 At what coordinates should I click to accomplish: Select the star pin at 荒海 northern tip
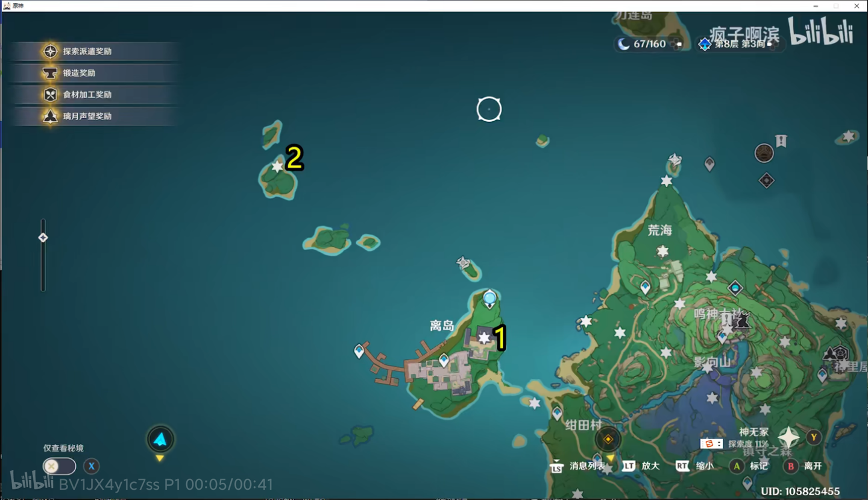click(666, 181)
